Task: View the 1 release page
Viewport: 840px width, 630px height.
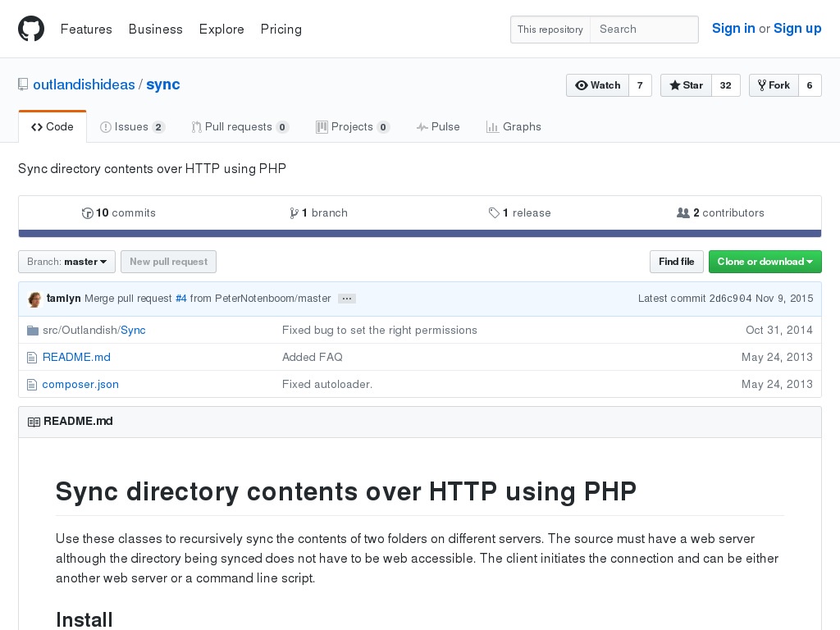Action: pyautogui.click(x=519, y=213)
